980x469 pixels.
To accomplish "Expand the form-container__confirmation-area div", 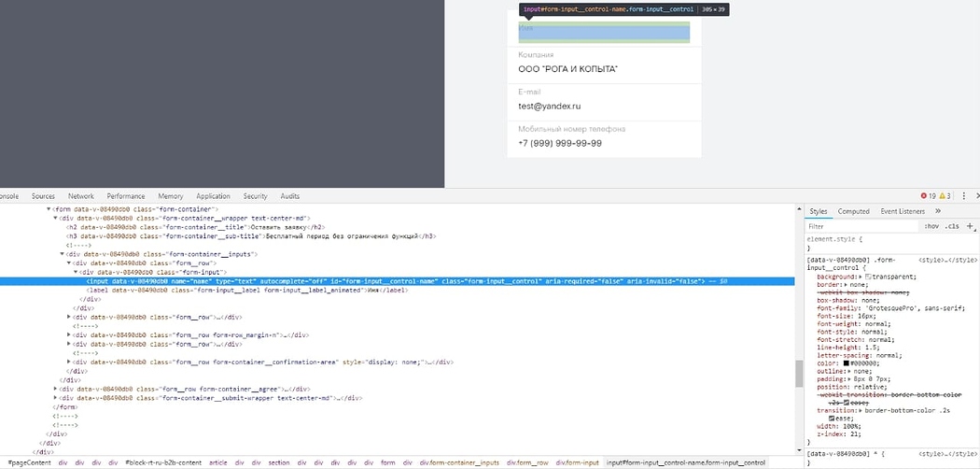I will [70, 362].
